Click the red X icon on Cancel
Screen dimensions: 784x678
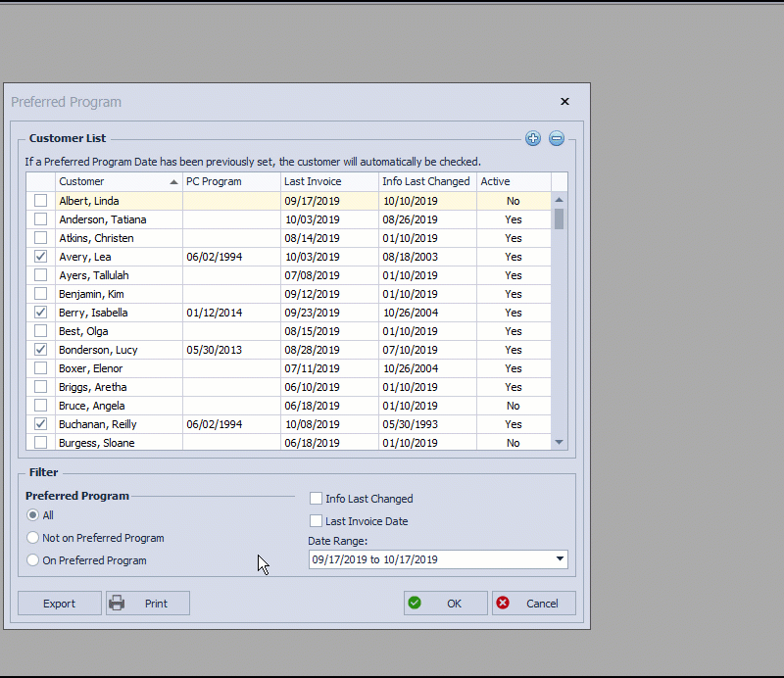(x=503, y=603)
